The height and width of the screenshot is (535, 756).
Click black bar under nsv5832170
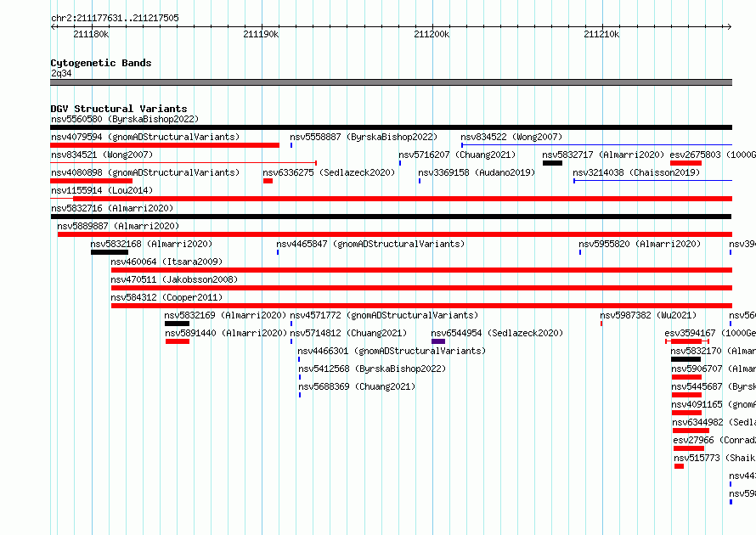click(x=685, y=359)
